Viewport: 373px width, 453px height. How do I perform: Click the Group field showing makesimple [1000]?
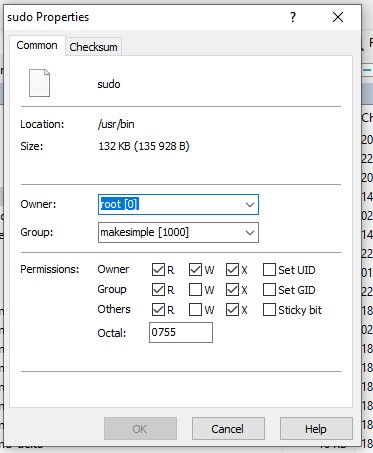coord(178,232)
